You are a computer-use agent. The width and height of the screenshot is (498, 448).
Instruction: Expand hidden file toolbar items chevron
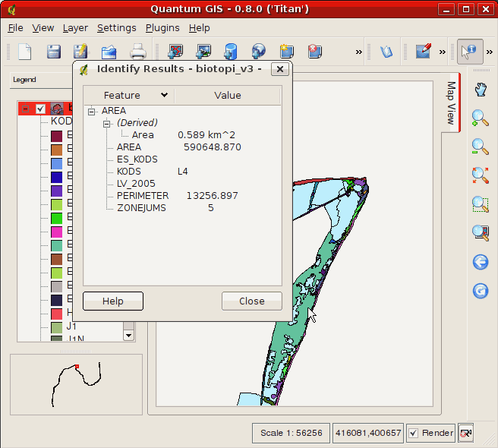click(x=358, y=52)
